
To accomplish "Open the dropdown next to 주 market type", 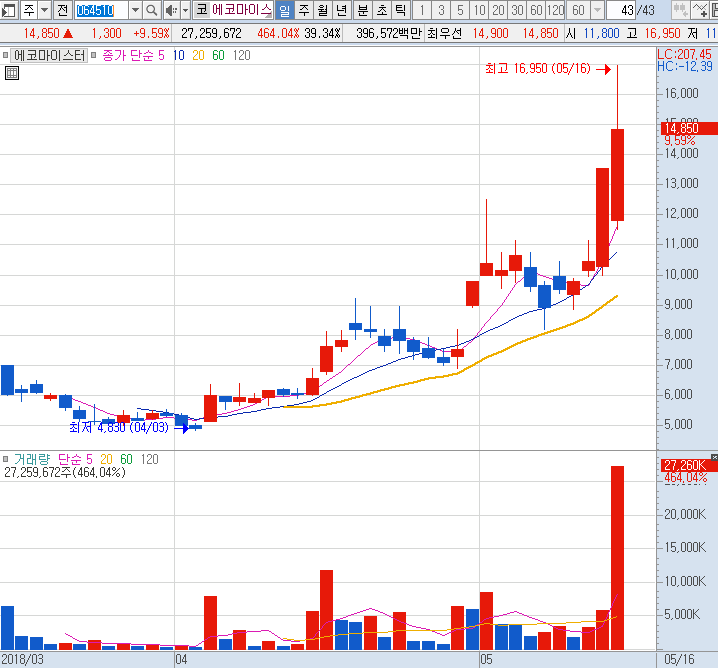I will (x=44, y=10).
